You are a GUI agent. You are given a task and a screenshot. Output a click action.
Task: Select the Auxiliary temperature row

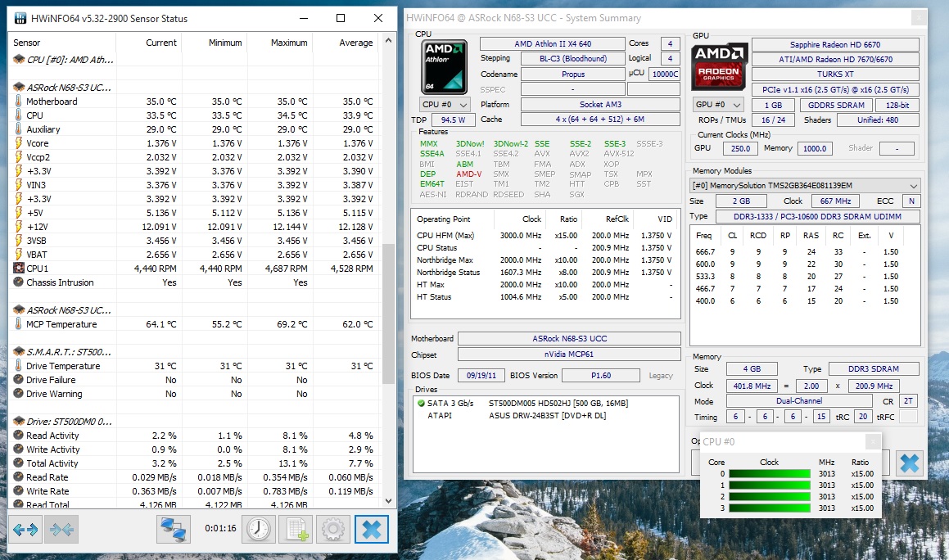point(194,129)
